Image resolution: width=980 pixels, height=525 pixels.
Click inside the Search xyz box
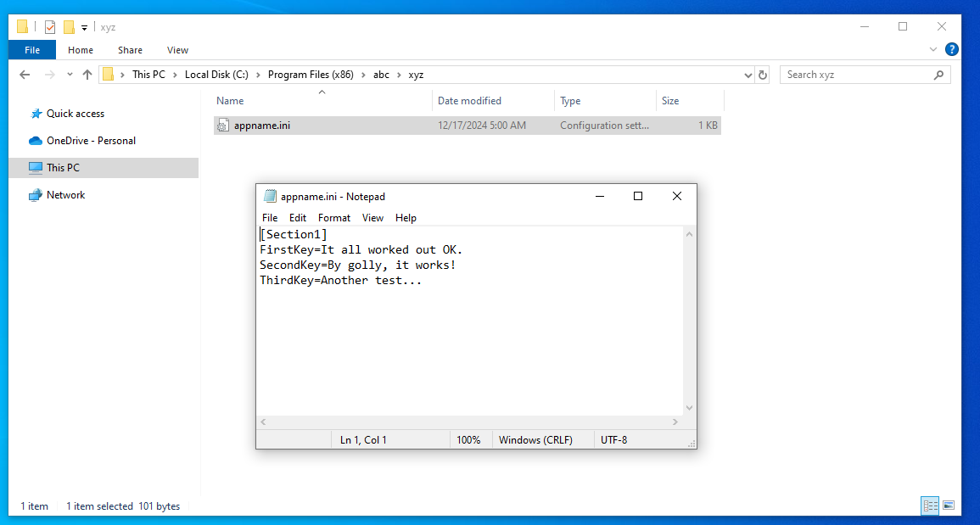848,75
